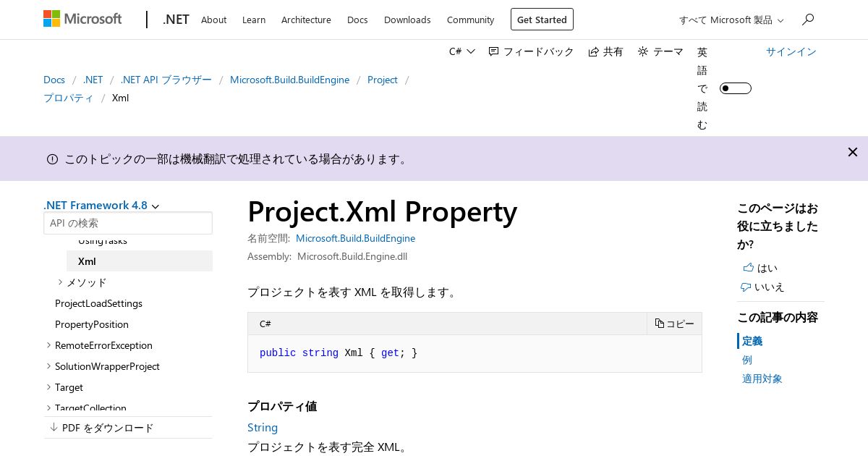The image size is (868, 456).
Task: Click the Microsoft logo
Action: pyautogui.click(x=82, y=19)
